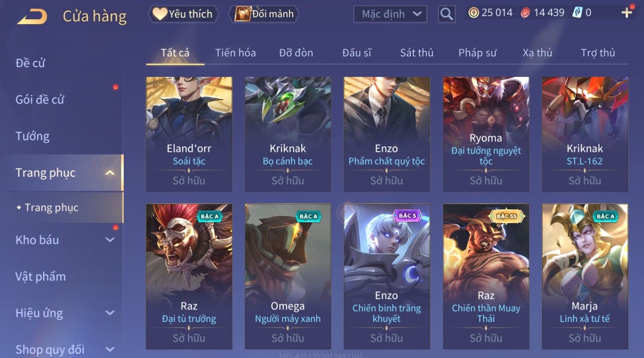
Task: Open the Mặc định sort dropdown
Action: point(390,14)
